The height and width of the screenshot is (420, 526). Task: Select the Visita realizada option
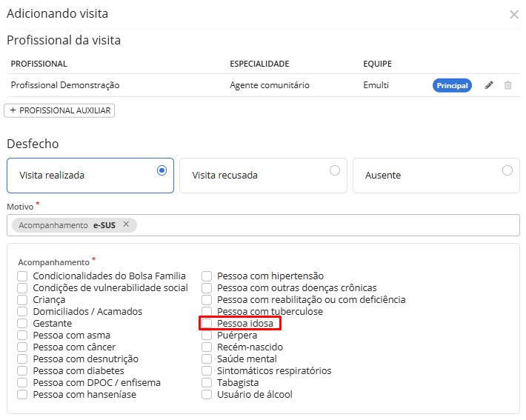click(90, 176)
